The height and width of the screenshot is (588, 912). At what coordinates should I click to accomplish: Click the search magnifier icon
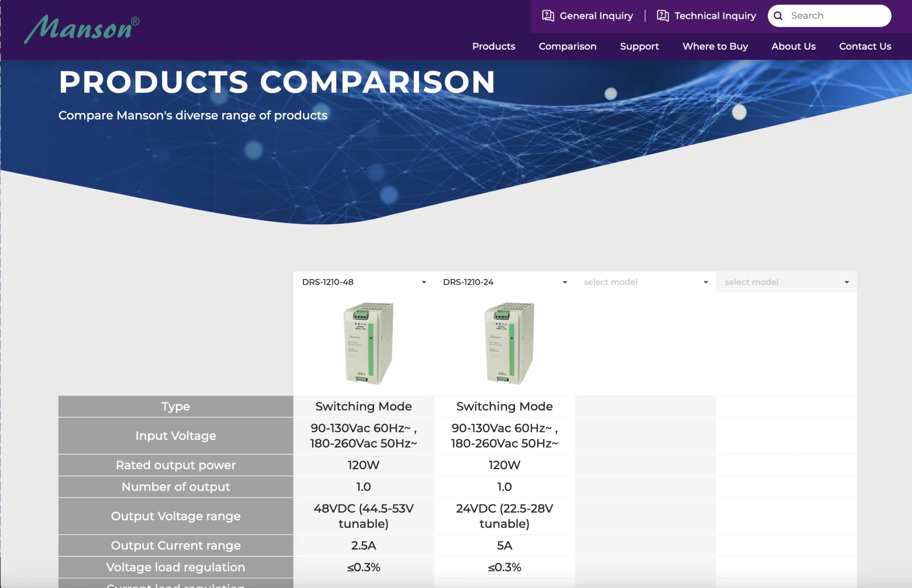click(778, 16)
